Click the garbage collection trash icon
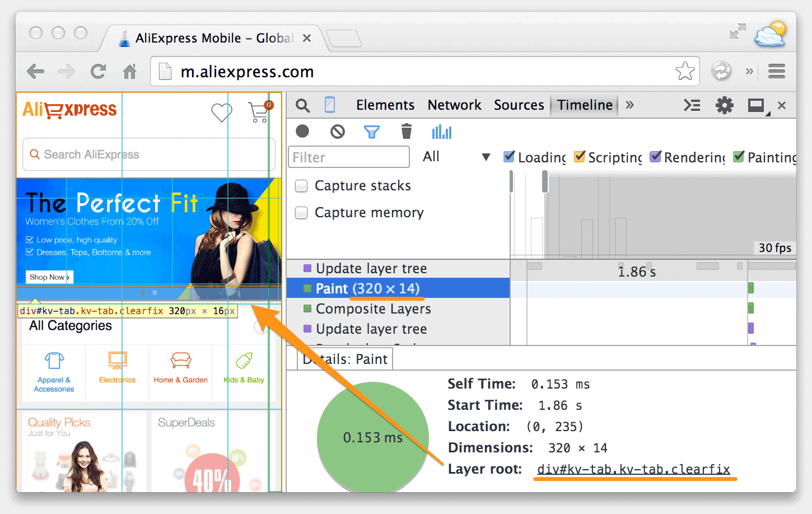The height and width of the screenshot is (514, 812). point(407,132)
